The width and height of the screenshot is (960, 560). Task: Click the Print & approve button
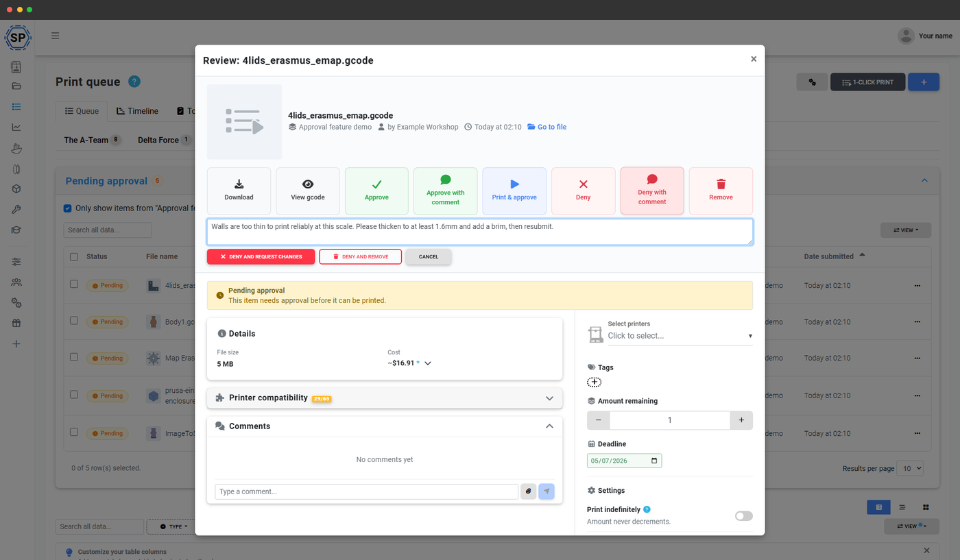coord(514,191)
